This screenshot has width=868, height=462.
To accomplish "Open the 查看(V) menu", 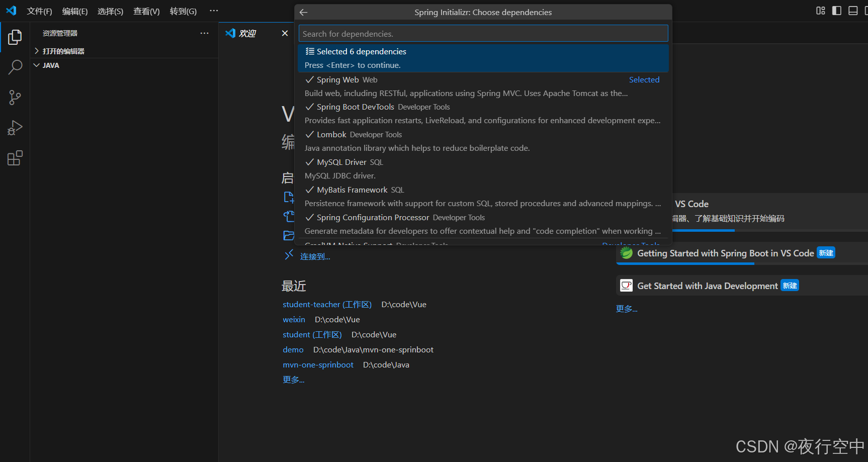I will point(146,11).
